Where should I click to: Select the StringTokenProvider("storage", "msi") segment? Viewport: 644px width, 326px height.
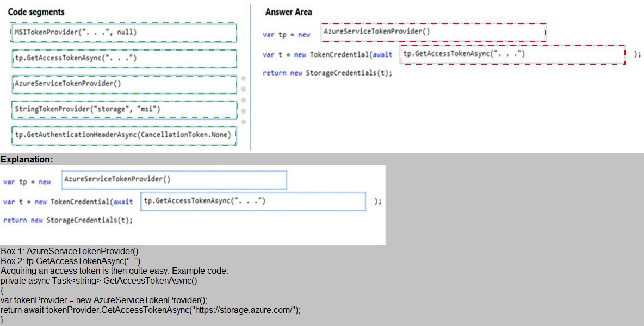[123, 109]
